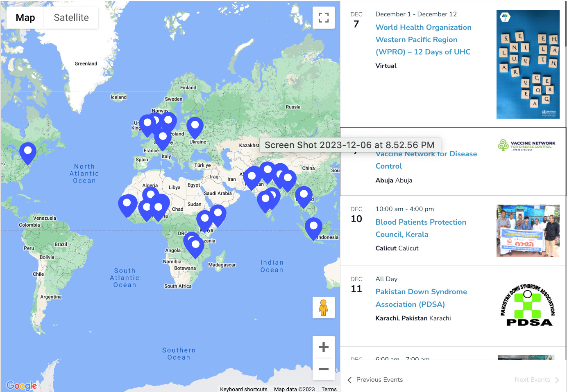The image size is (567, 392).
Task: Click the 'Karachi, Pakistan Karachi' location text
Action: (413, 318)
